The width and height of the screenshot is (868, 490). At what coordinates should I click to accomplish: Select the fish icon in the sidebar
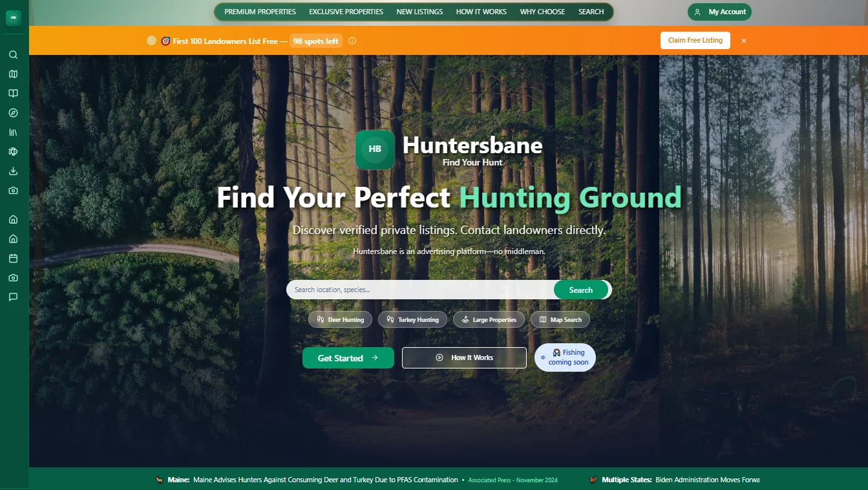point(13,152)
